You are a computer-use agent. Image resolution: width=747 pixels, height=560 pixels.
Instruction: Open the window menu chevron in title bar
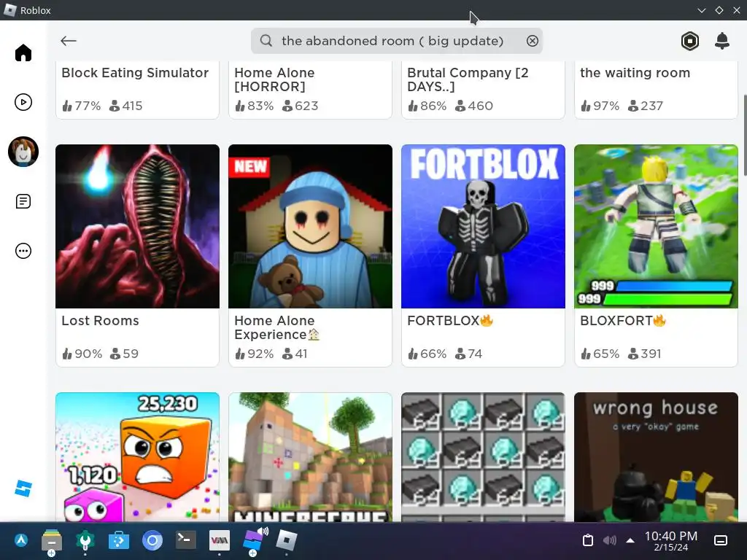pos(701,10)
